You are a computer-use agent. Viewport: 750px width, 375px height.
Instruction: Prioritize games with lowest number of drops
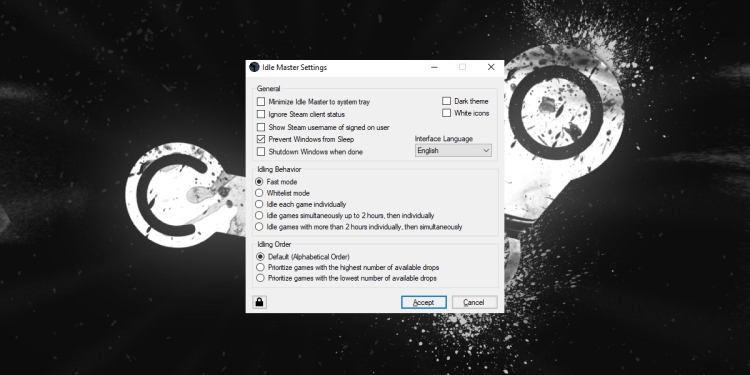[x=260, y=278]
